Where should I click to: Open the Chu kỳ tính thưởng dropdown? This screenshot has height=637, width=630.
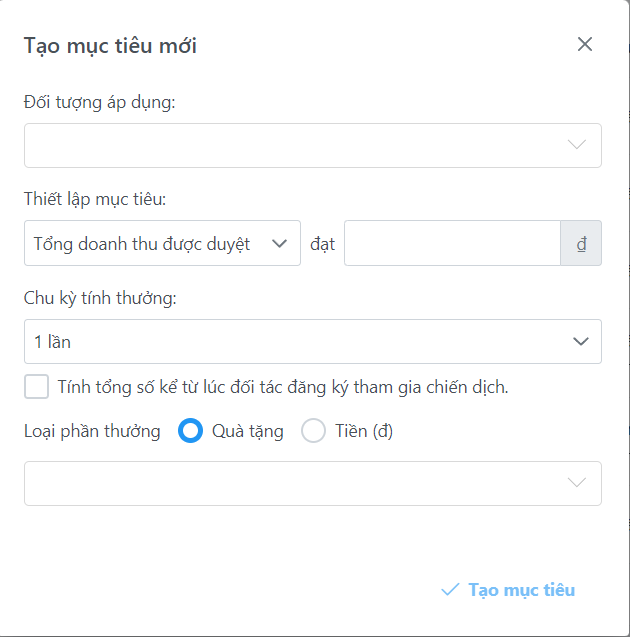coord(300,342)
